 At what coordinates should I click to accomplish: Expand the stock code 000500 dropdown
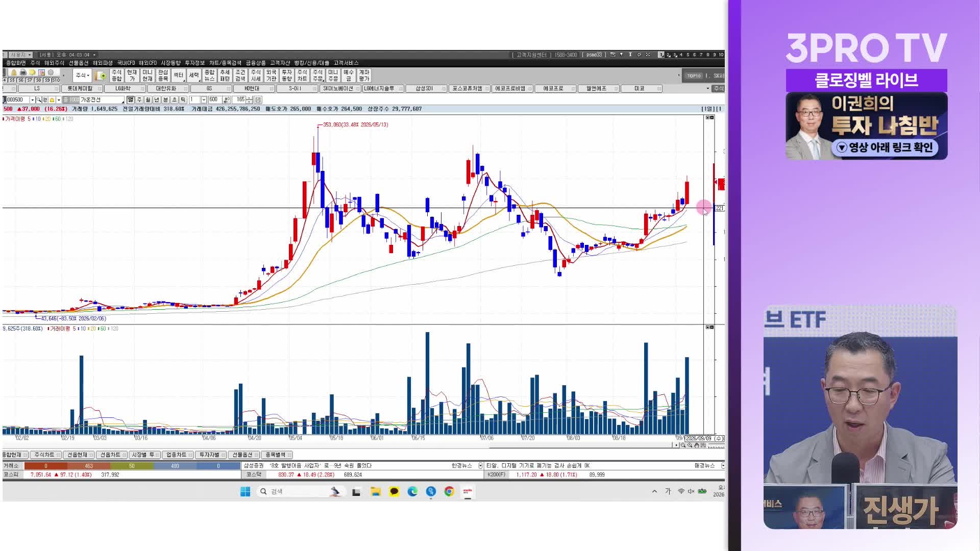click(32, 99)
